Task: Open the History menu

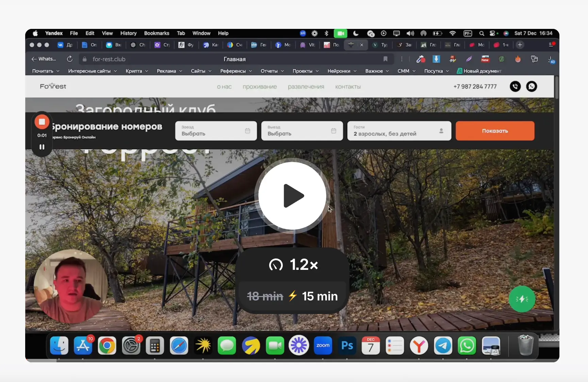Action: [x=128, y=33]
